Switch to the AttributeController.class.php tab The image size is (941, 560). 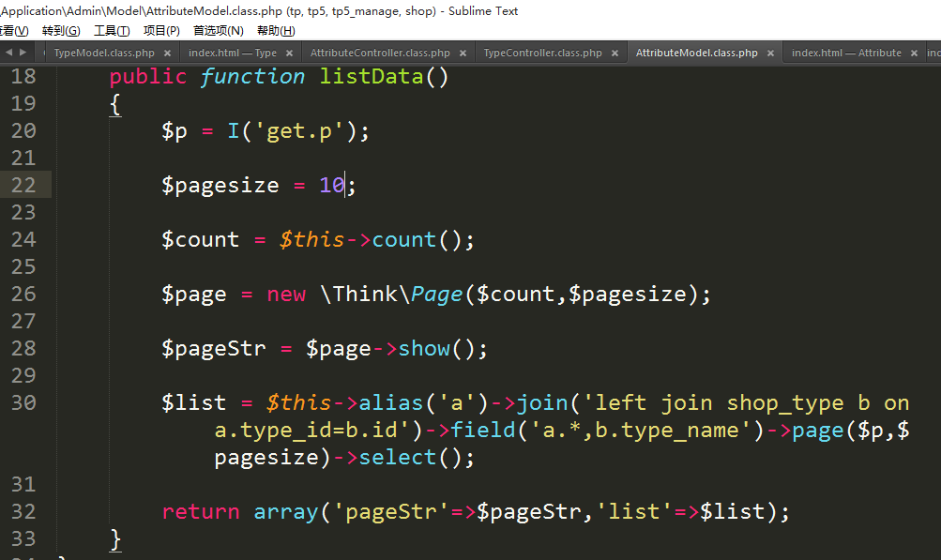point(380,53)
